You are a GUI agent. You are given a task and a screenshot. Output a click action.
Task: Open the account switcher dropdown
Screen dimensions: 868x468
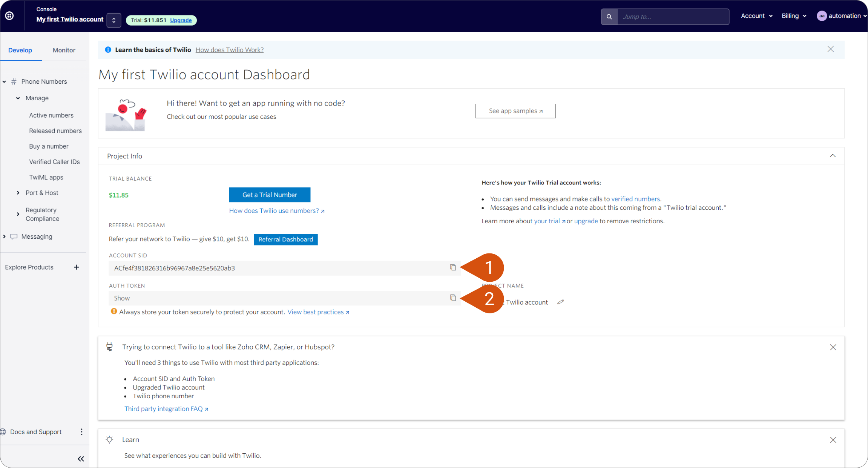pos(113,20)
